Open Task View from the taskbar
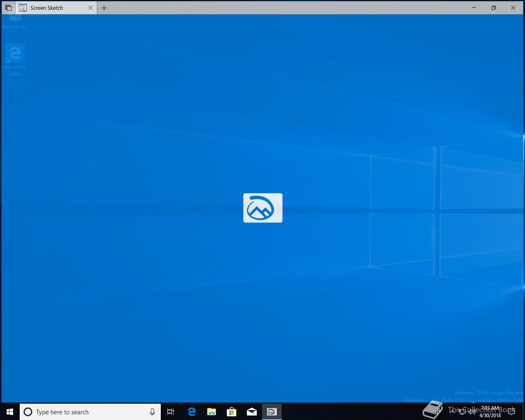The image size is (525, 420). click(x=171, y=412)
